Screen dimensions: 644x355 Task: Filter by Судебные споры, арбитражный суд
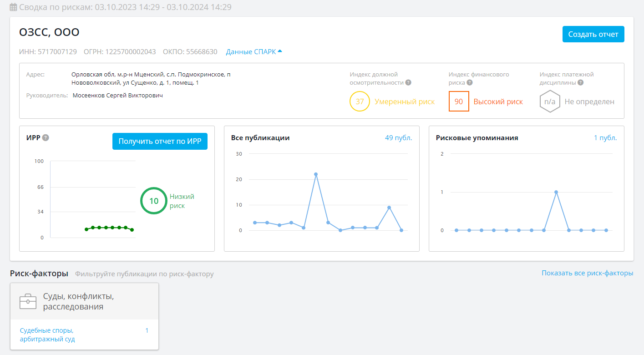[47, 335]
